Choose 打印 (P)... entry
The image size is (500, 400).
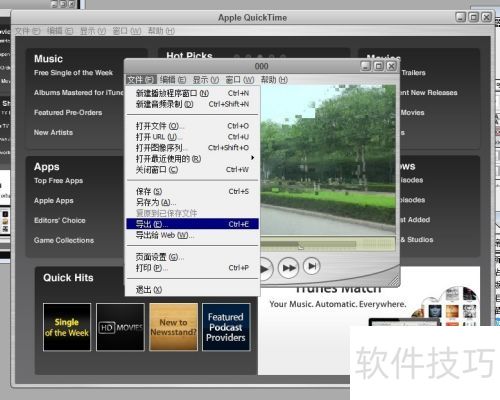coord(192,268)
